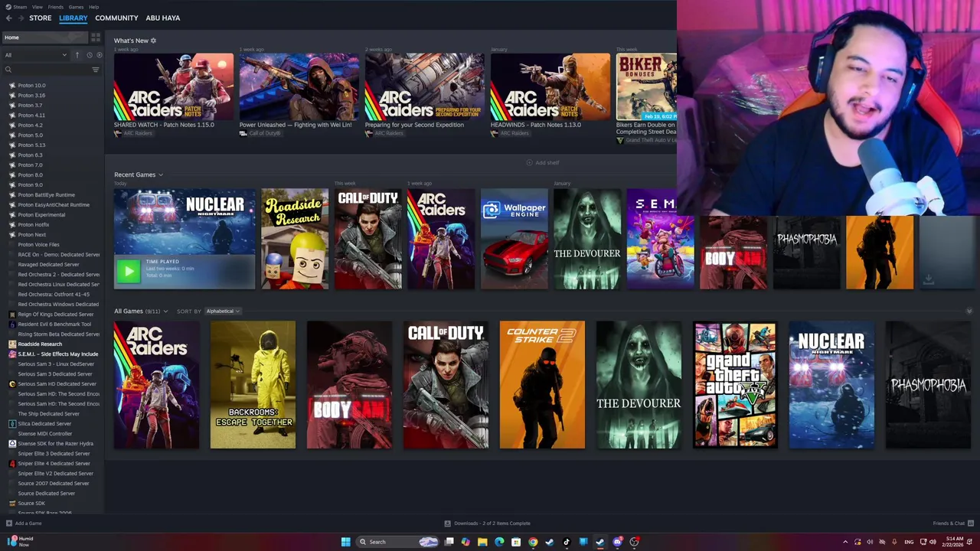Open SHARED WATCH Patch Notes 1.15.0 news
The width and height of the screenshot is (980, 551).
click(174, 86)
